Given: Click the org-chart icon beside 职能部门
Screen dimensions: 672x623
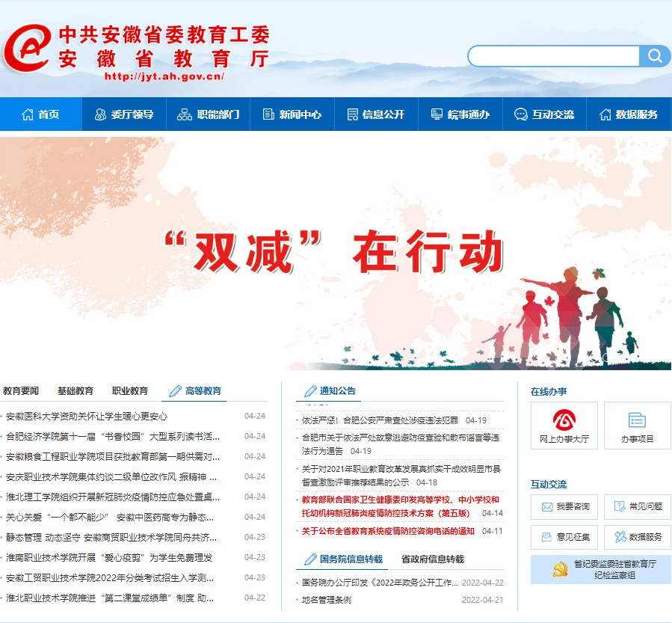Looking at the screenshot, I should click(185, 114).
